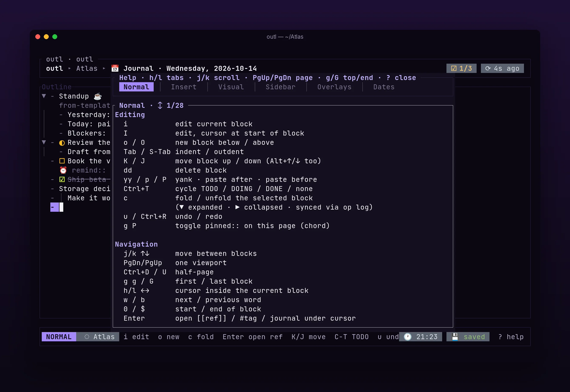Click the Atlas breadcrumb segment
The height and width of the screenshot is (392, 570).
tap(87, 68)
